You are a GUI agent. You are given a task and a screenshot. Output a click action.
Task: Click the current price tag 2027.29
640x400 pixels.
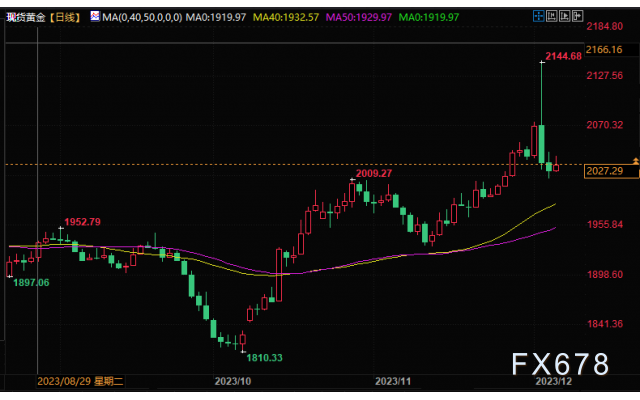click(x=611, y=171)
